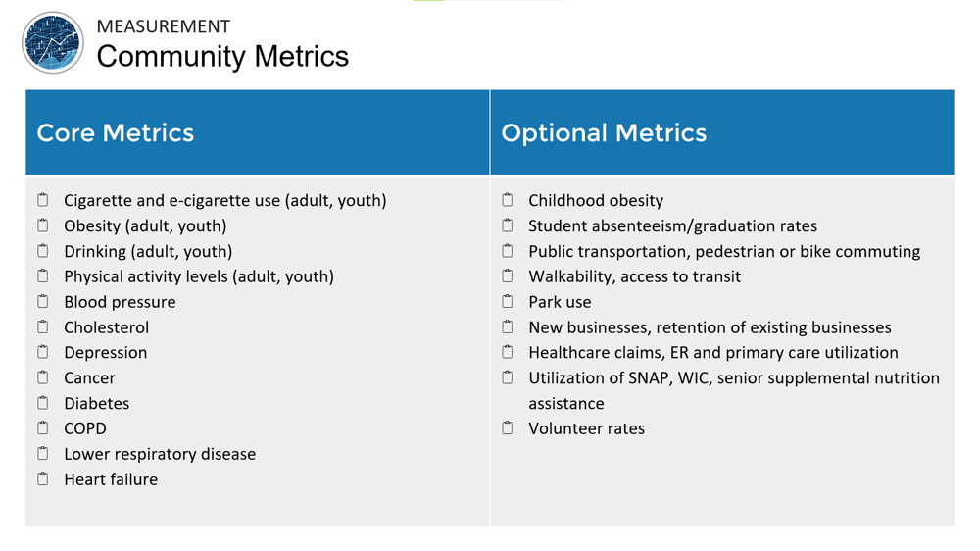This screenshot has width=980, height=551.
Task: Click the clipboard icon next to Volunteer rates
Action: coord(508,427)
